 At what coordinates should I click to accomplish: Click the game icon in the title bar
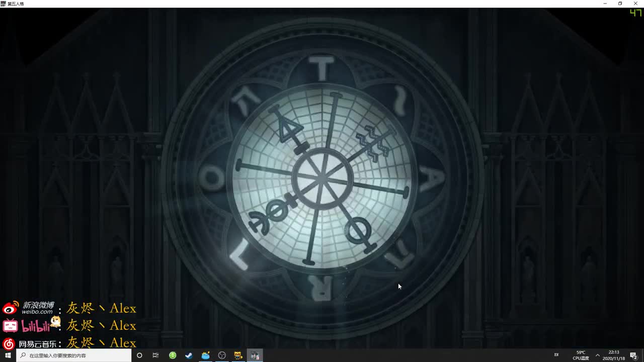3,4
